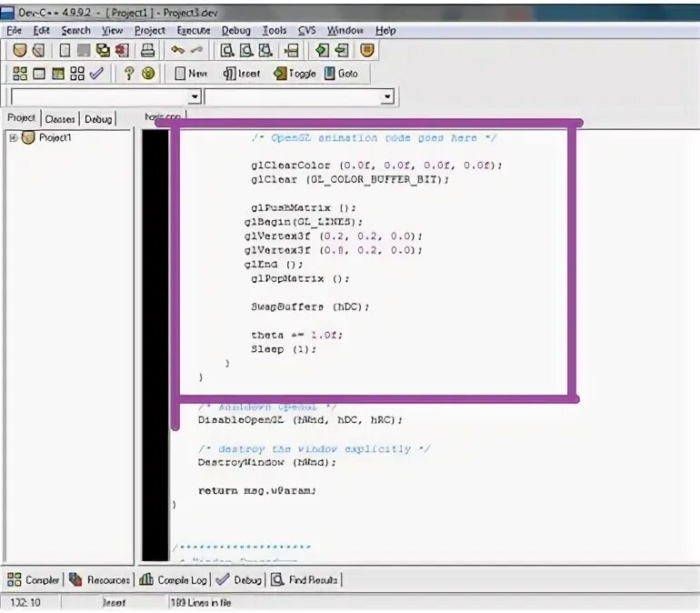Open the View menu

pyautogui.click(x=112, y=30)
